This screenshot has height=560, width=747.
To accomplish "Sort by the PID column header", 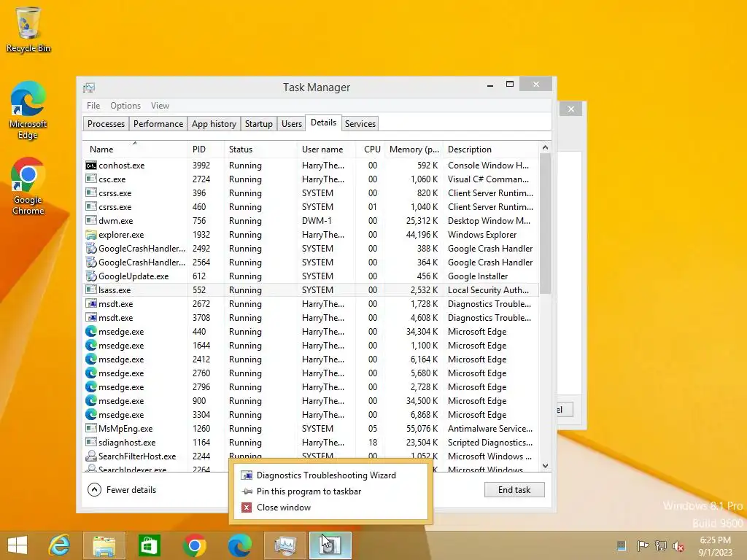I will coord(206,149).
